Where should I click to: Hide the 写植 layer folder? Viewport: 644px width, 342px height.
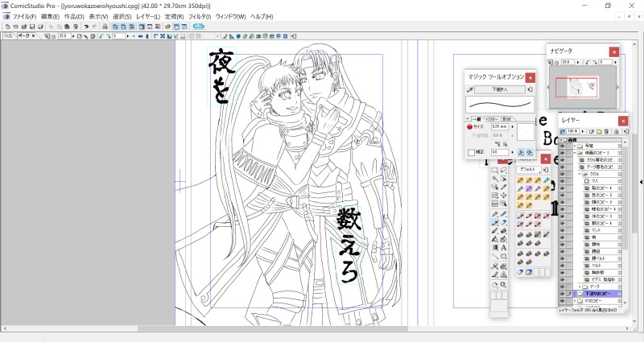pos(562,146)
